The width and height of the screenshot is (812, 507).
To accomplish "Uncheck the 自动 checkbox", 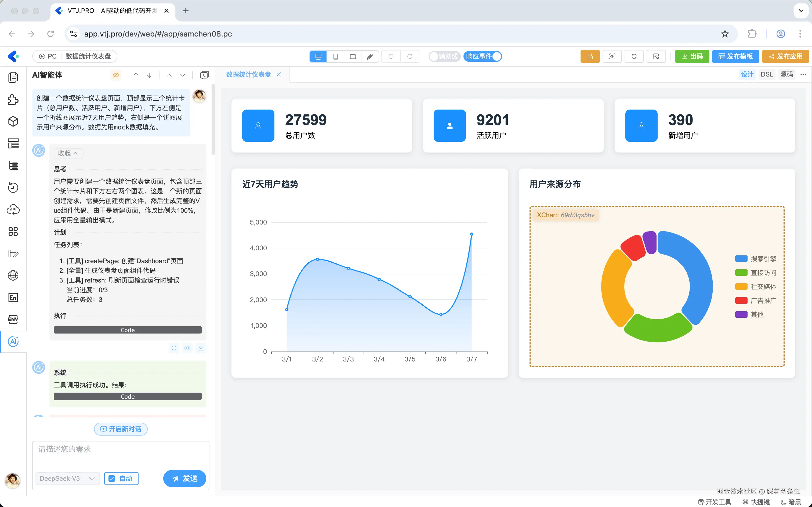I will tap(112, 479).
